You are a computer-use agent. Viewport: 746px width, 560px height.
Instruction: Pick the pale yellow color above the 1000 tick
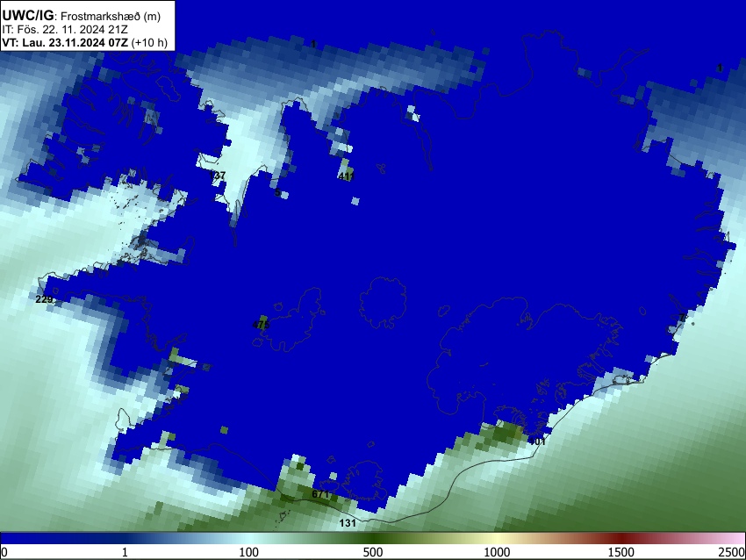(497, 538)
